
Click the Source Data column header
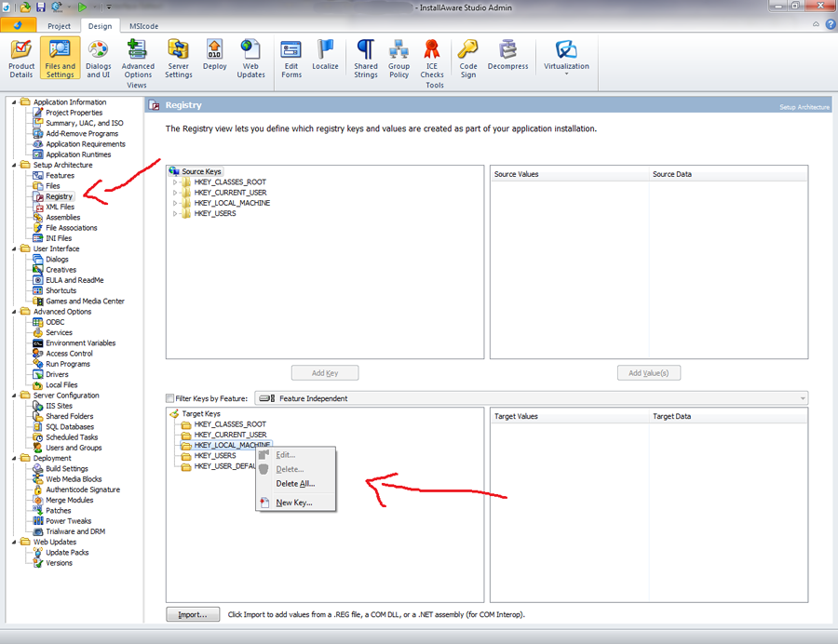[728, 174]
